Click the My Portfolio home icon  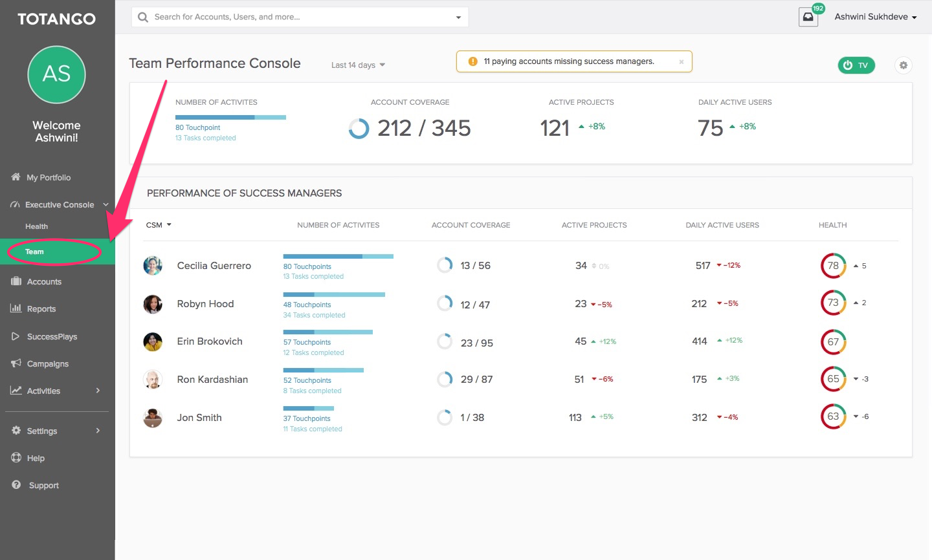click(16, 177)
